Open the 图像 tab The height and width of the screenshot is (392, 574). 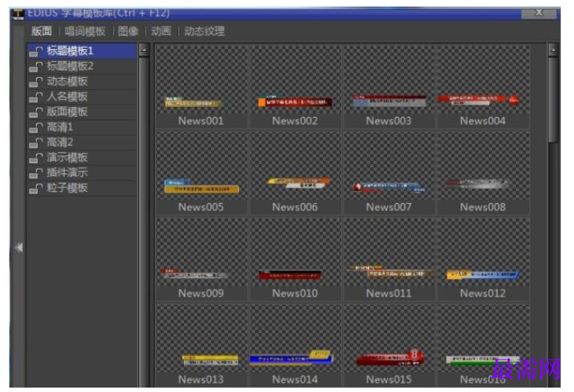tap(129, 32)
